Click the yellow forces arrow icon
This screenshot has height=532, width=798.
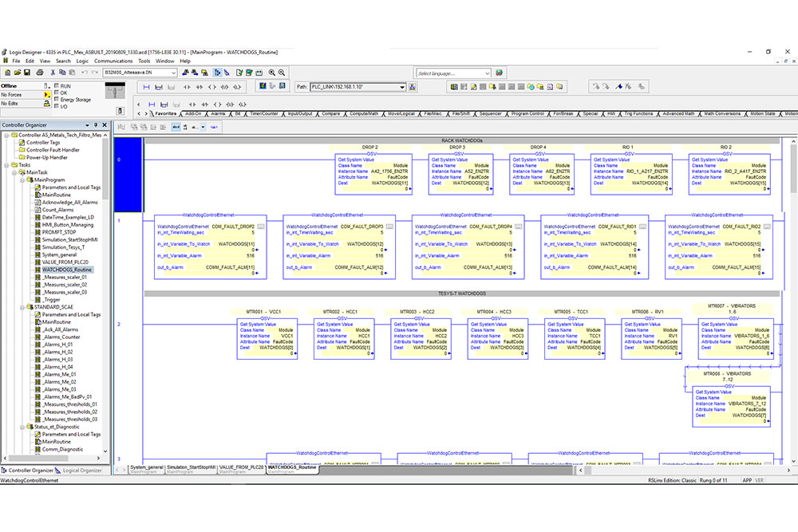pos(47,95)
